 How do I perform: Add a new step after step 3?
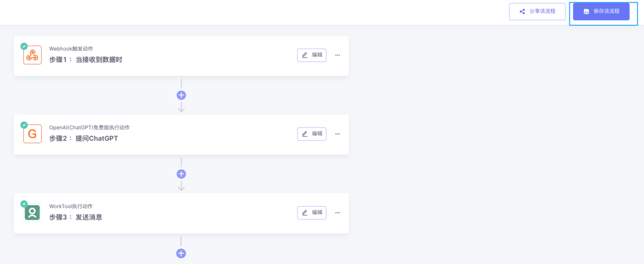click(x=181, y=253)
